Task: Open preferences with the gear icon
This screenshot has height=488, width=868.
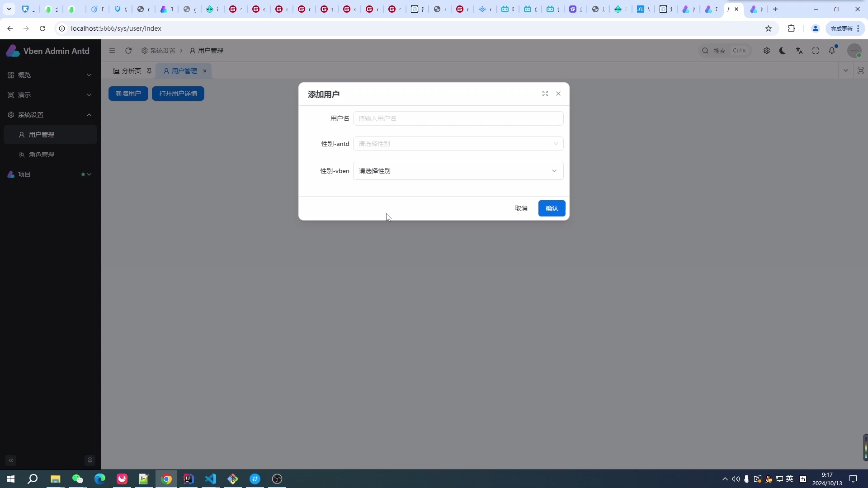Action: point(767,51)
